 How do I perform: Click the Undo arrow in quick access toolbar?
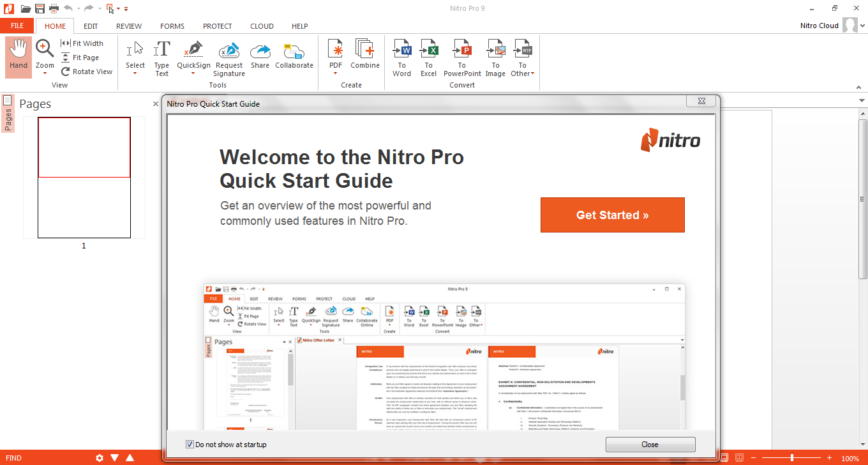(69, 8)
